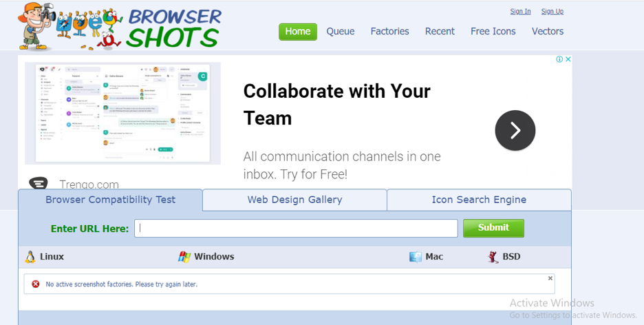Open the Recent page

(x=440, y=31)
